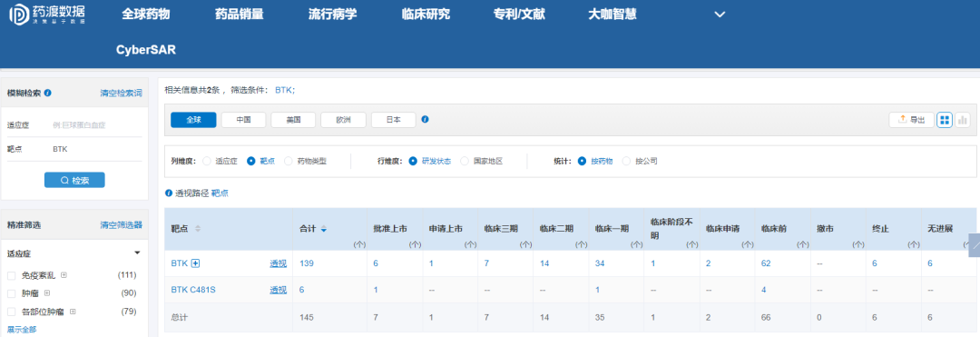Image resolution: width=980 pixels, height=337 pixels.
Task: Open BTK 临床三期 count 7
Action: click(x=487, y=263)
